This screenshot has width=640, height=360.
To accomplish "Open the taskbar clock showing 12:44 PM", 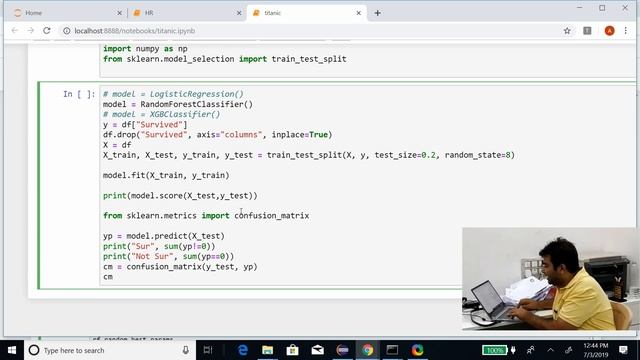I will tap(596, 350).
